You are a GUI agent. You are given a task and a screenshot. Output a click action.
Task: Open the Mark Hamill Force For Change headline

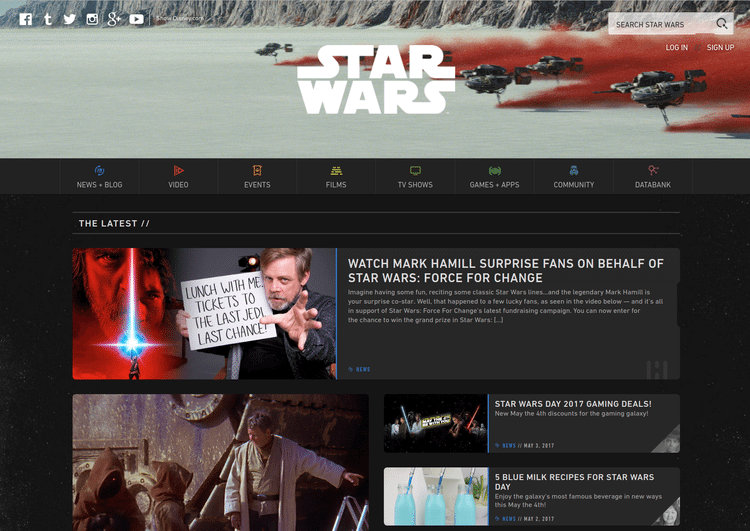pos(506,271)
